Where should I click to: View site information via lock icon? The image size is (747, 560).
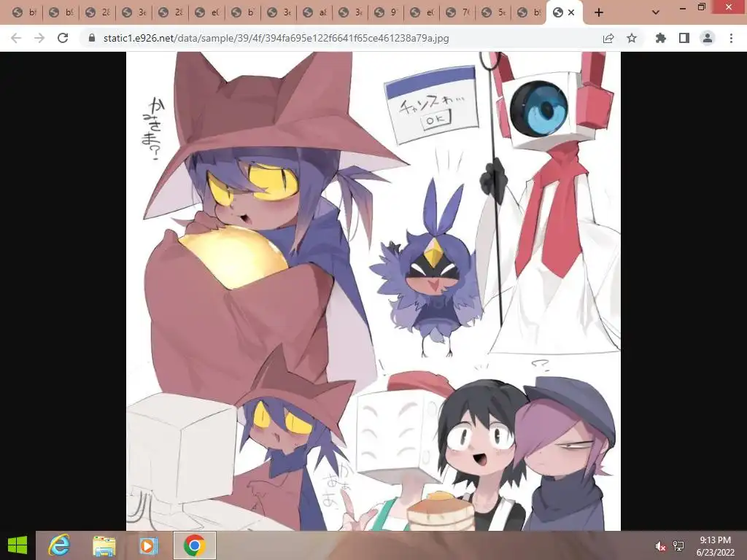pyautogui.click(x=92, y=38)
